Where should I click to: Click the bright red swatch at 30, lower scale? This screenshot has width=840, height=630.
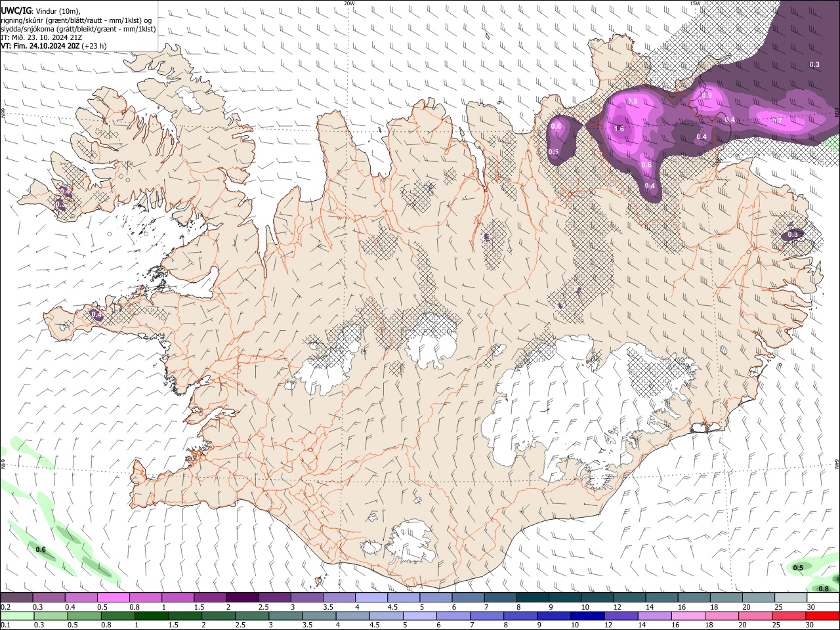click(822, 616)
